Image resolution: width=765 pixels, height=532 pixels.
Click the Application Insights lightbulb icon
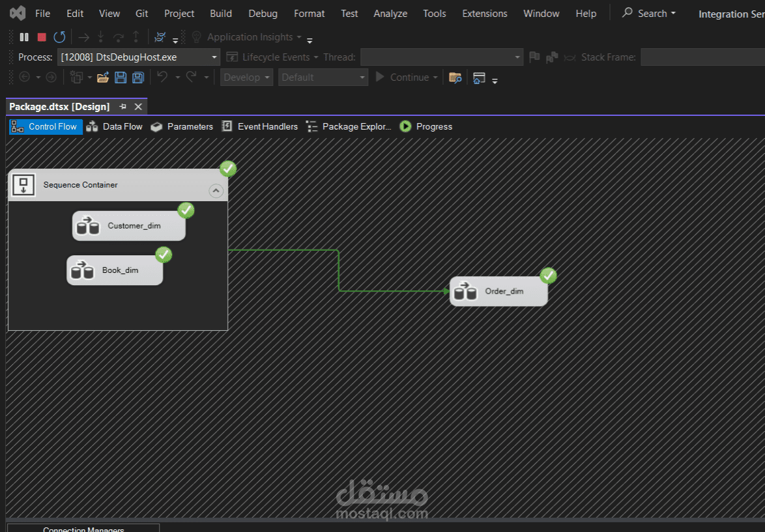(197, 37)
